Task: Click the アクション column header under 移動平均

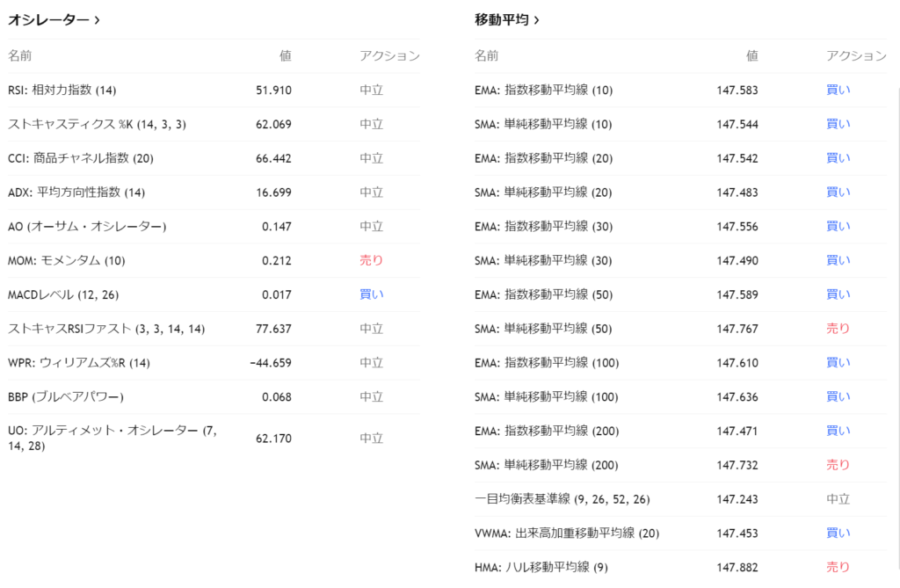Action: [856, 55]
